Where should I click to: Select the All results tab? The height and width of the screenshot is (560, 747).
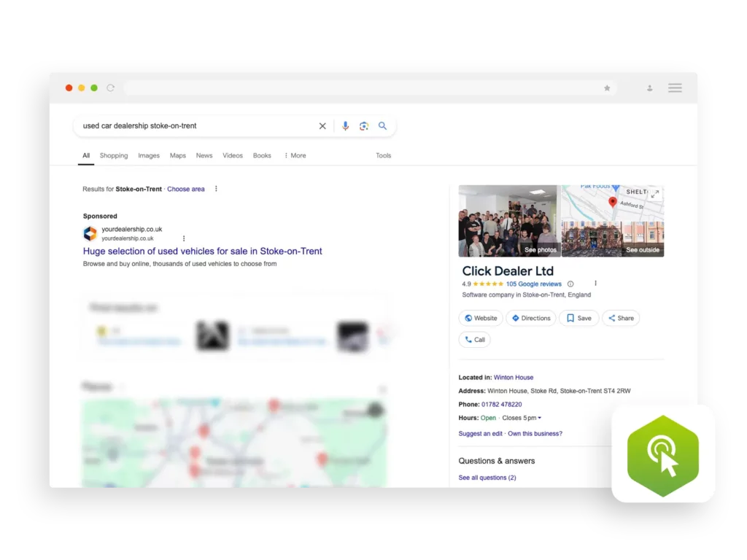86,156
